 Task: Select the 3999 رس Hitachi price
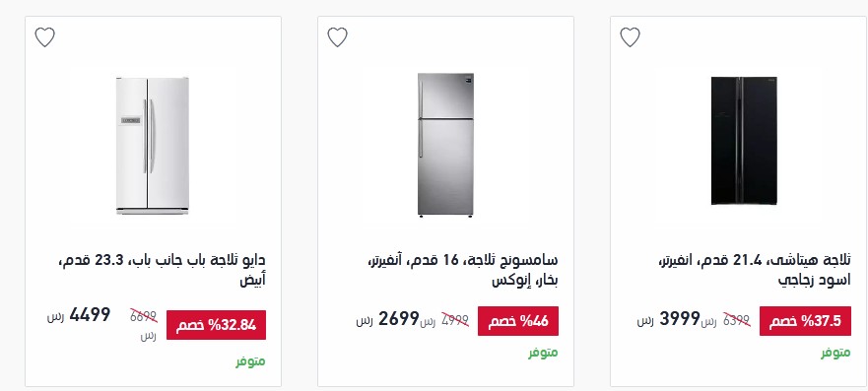pos(668,319)
